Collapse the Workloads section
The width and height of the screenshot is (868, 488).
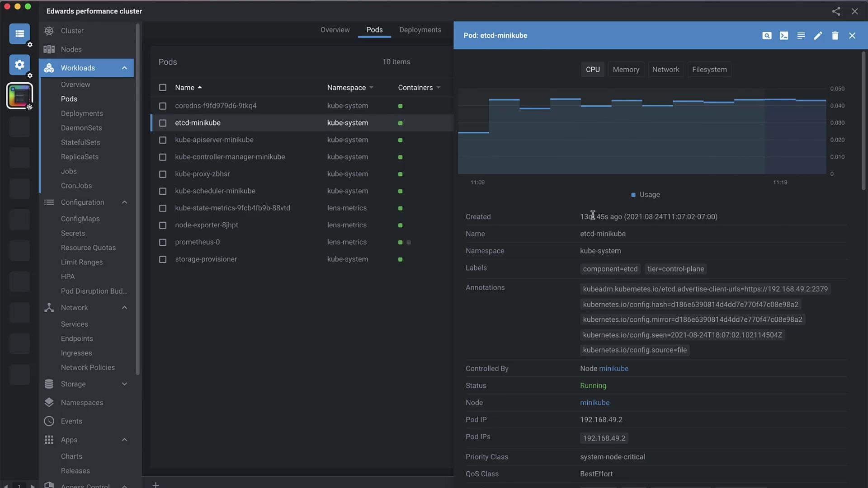[124, 68]
